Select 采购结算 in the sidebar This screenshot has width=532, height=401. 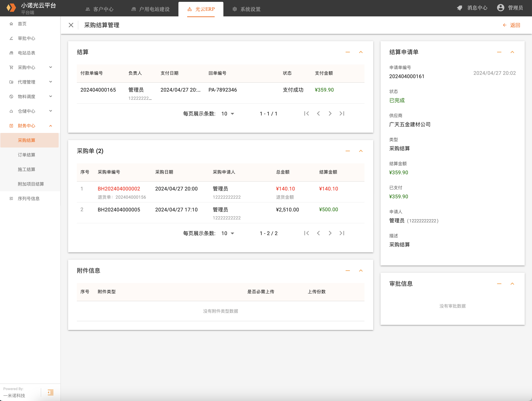pyautogui.click(x=29, y=140)
